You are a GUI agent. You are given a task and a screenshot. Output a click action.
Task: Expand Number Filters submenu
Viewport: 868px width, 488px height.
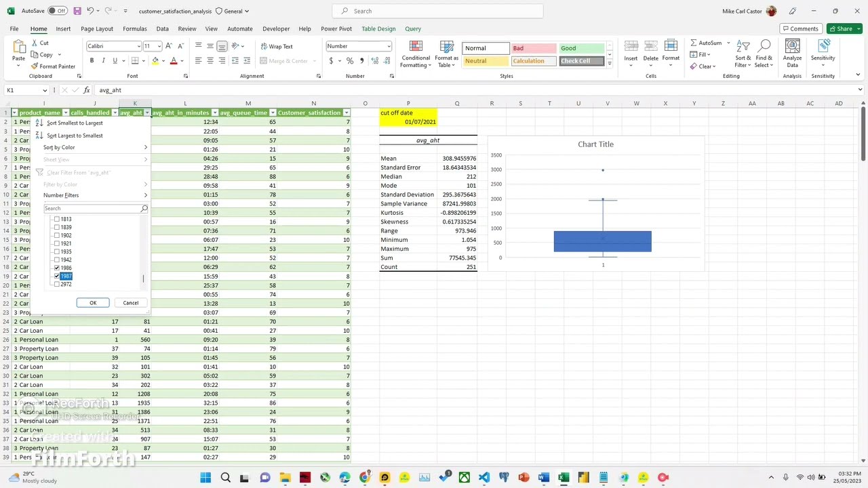(95, 195)
